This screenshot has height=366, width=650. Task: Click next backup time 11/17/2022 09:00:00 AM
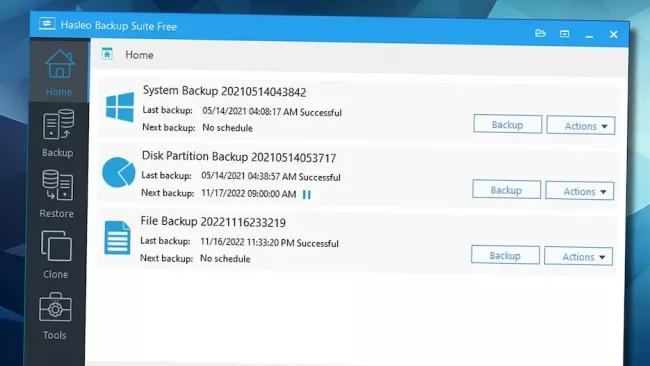coord(248,194)
